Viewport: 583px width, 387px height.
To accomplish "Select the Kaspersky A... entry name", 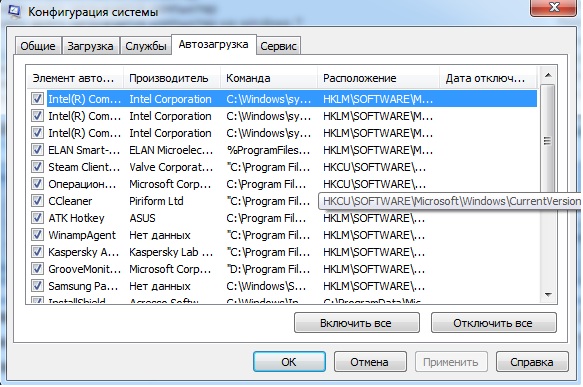I will pyautogui.click(x=84, y=252).
